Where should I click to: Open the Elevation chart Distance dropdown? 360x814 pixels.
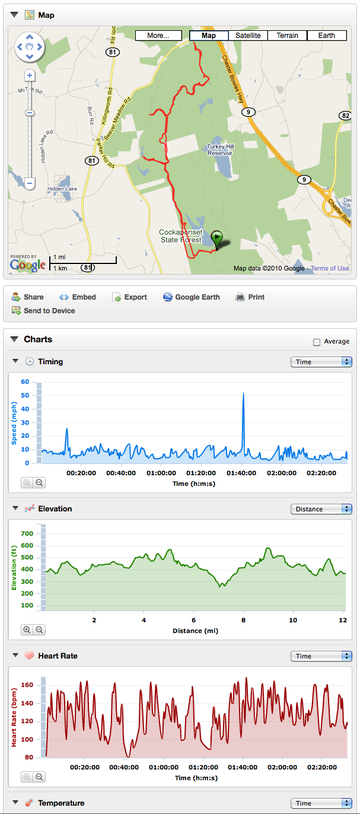click(322, 509)
